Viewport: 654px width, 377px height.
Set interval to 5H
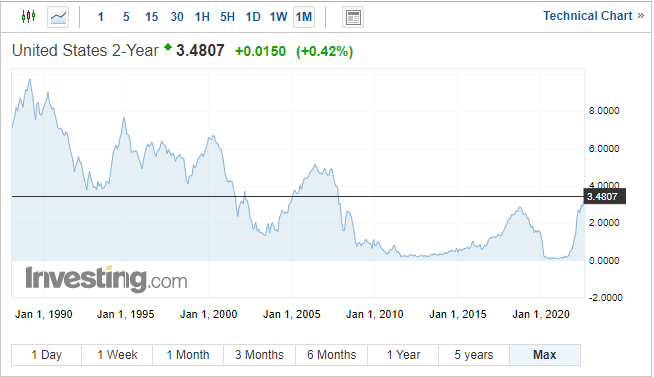coord(228,17)
